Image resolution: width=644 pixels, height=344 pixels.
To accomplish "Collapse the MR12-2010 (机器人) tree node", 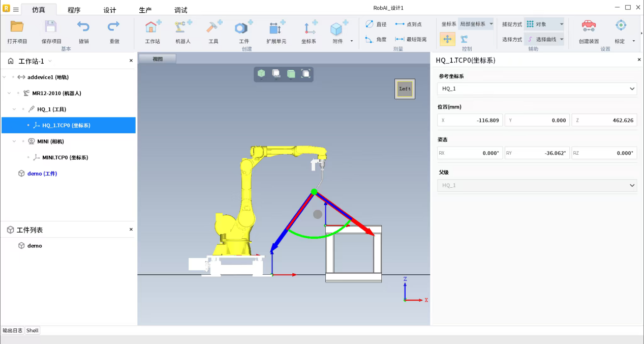I will click(x=9, y=93).
